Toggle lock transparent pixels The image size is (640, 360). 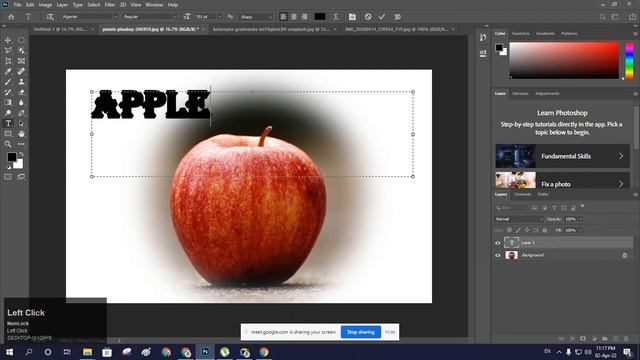pos(509,230)
